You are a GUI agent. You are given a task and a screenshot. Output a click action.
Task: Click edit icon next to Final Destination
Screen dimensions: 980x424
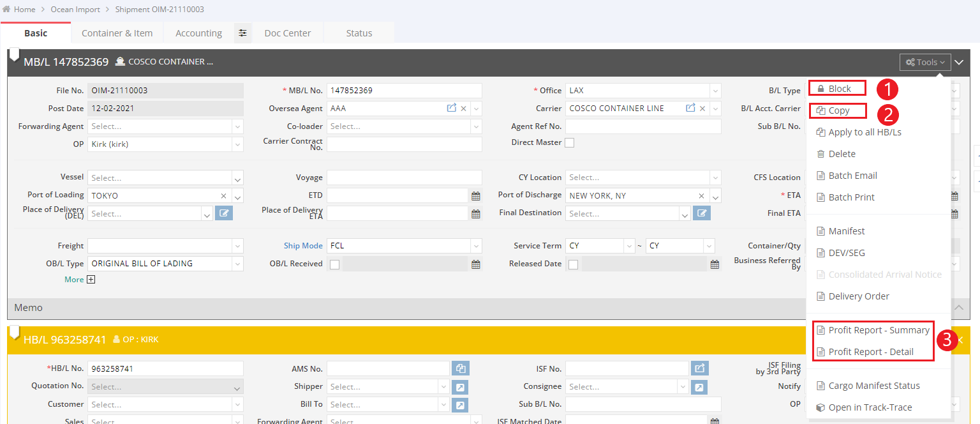click(702, 213)
